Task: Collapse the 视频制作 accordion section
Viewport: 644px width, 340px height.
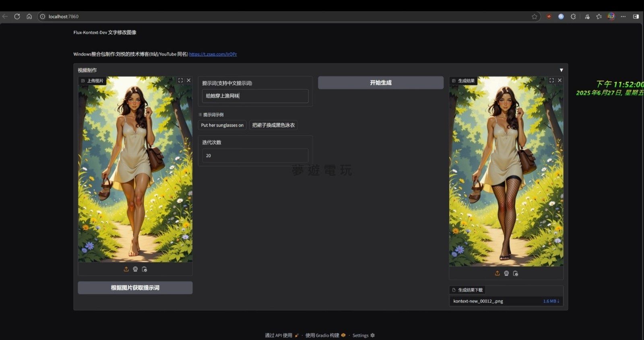Action: point(561,70)
